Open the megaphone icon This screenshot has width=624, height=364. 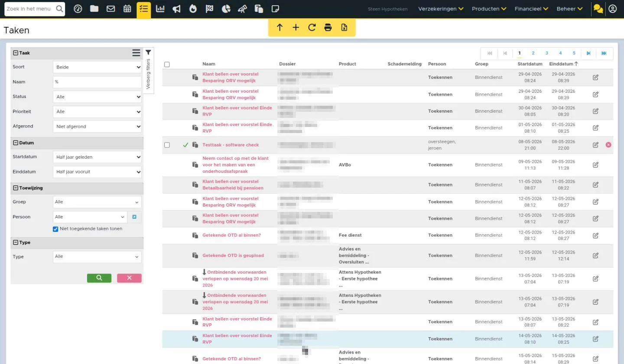point(176,9)
